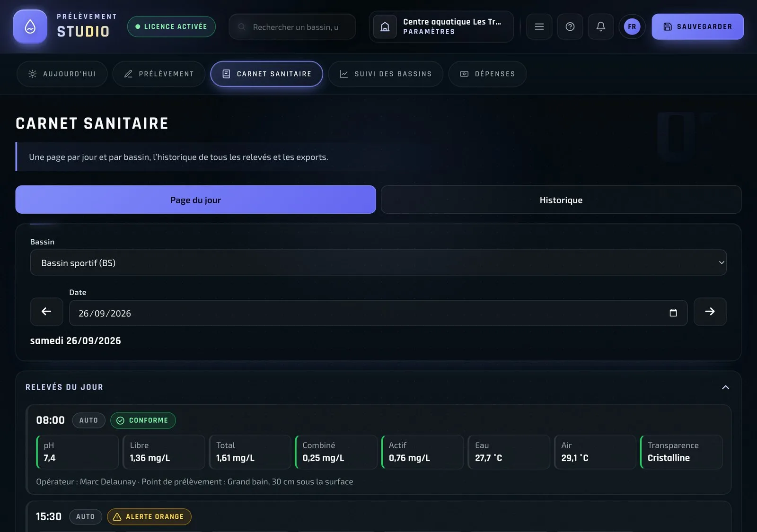
Task: Focus the Rechercher un bassin search field
Action: (x=292, y=27)
